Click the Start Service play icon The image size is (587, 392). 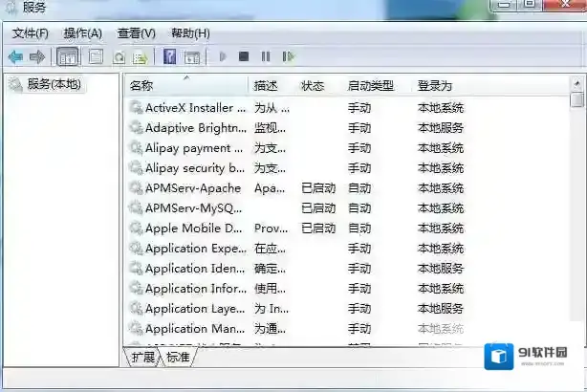coord(223,57)
